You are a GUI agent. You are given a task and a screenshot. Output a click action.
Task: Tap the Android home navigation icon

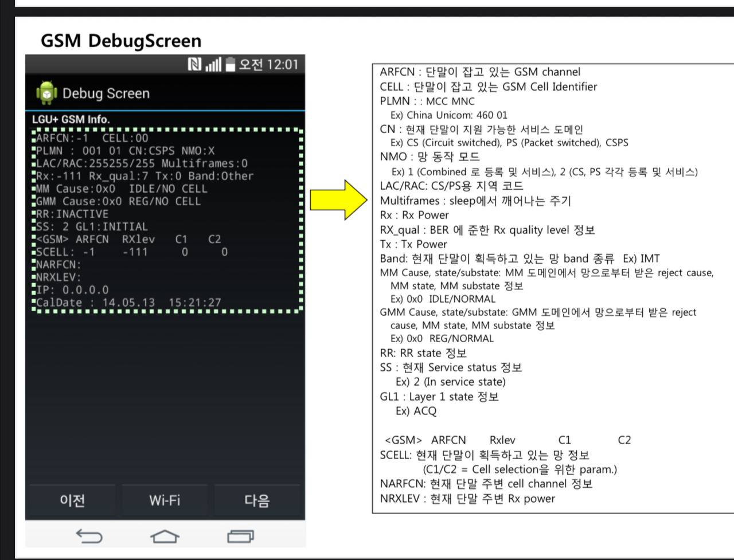pos(165,536)
